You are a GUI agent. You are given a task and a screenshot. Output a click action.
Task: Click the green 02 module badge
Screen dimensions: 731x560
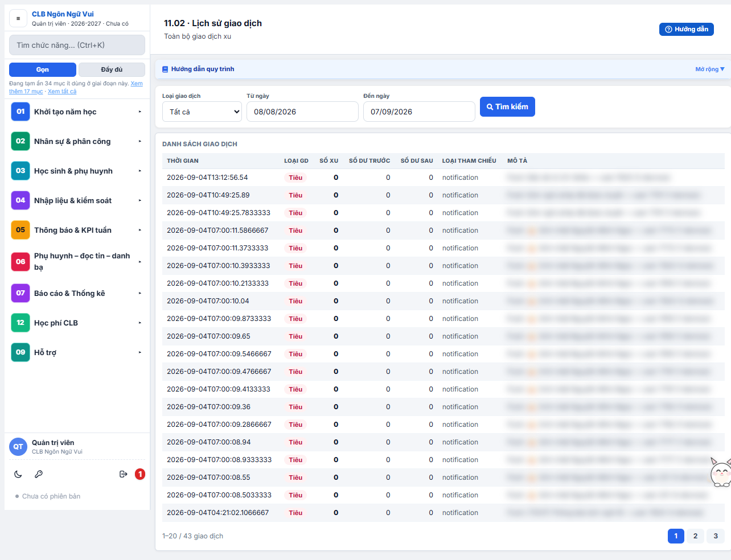tap(20, 141)
